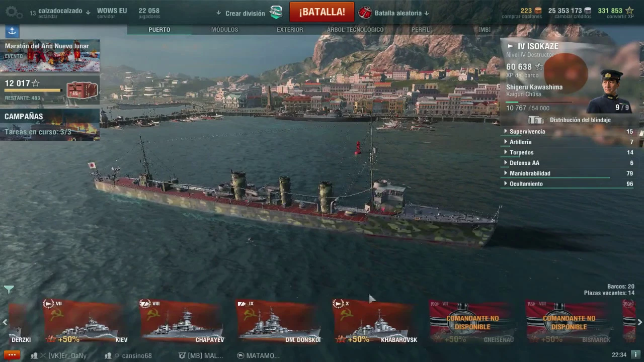Start the match with ¡BATALLA! button

pos(322,12)
